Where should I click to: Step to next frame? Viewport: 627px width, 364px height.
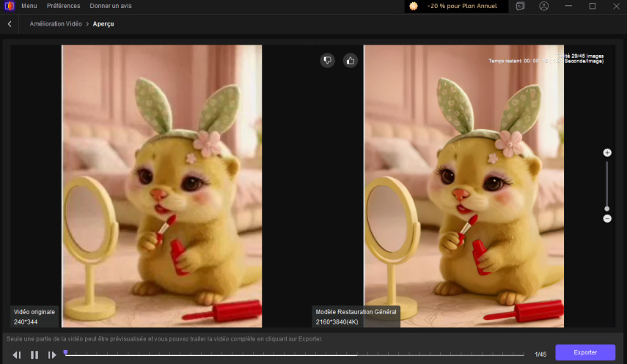52,354
